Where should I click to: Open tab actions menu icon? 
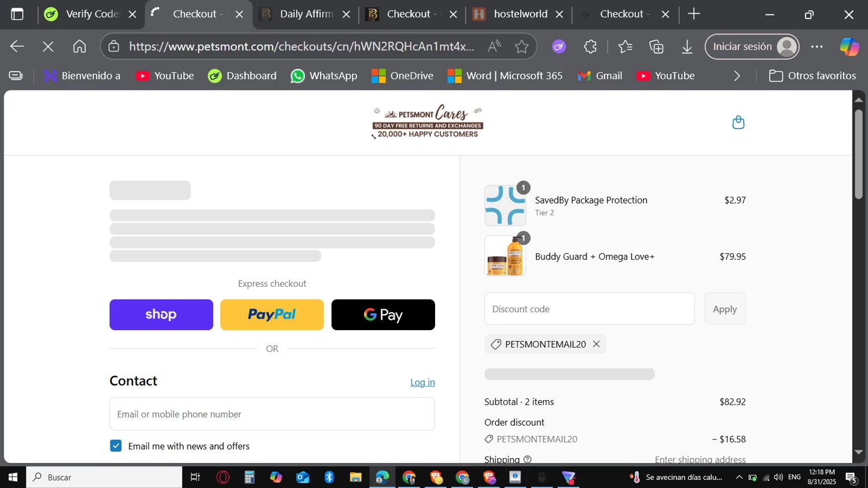(17, 14)
